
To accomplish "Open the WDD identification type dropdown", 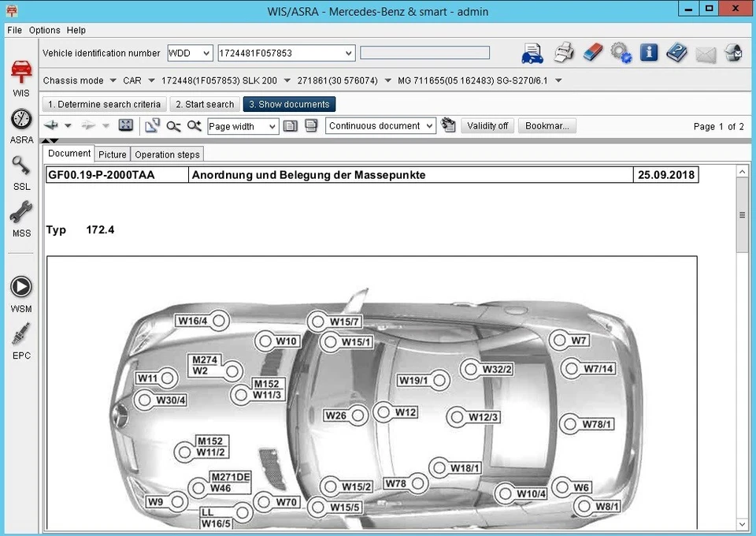I will 189,53.
